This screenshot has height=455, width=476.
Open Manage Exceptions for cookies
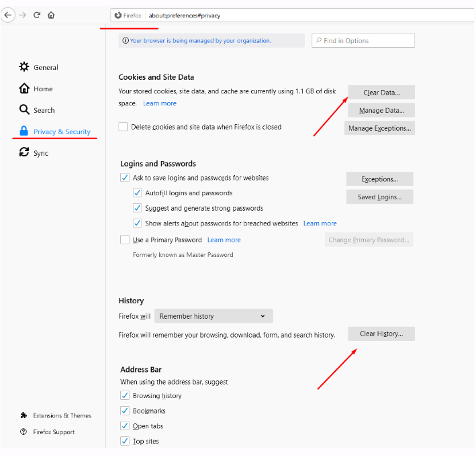coord(379,128)
